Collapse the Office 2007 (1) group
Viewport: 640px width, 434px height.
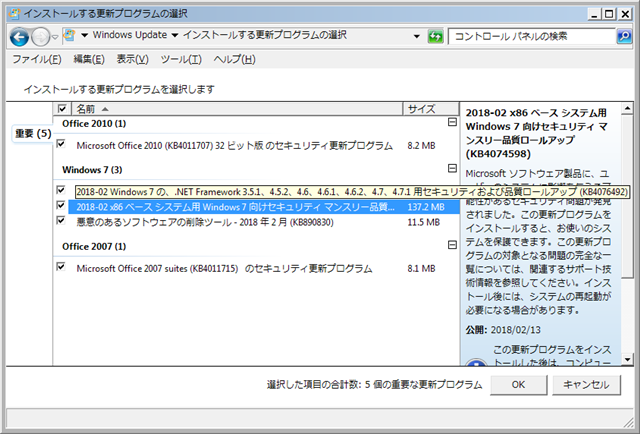click(452, 245)
